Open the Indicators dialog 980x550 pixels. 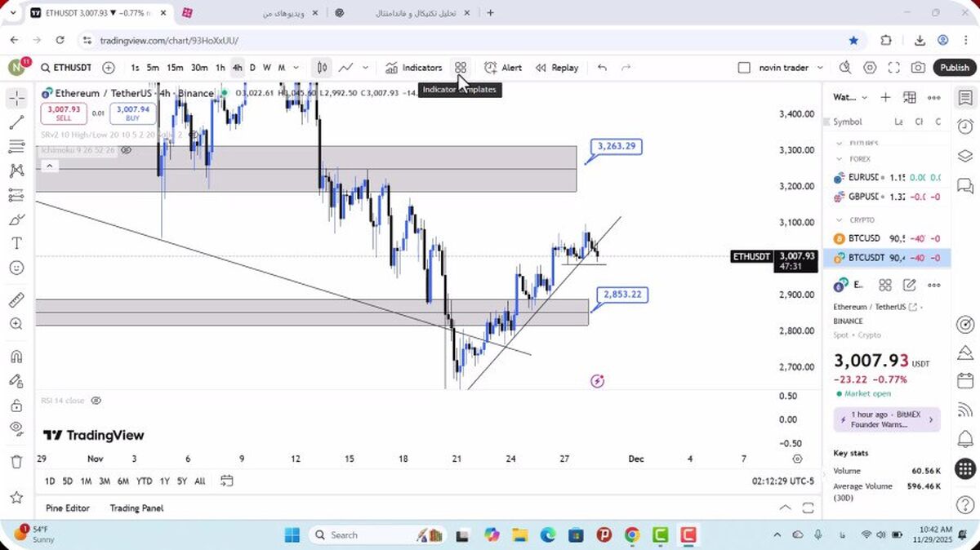click(414, 68)
